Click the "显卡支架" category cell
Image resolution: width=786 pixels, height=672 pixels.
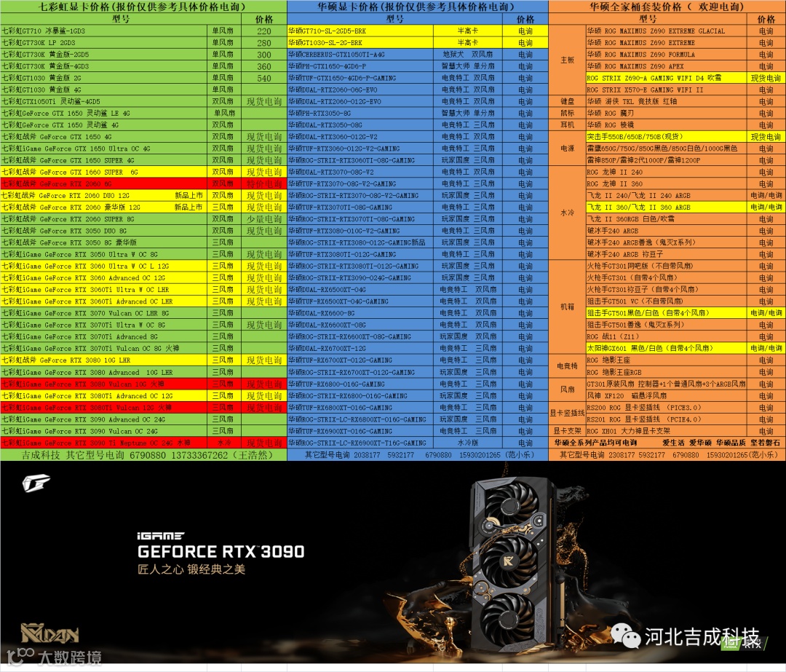pyautogui.click(x=568, y=431)
